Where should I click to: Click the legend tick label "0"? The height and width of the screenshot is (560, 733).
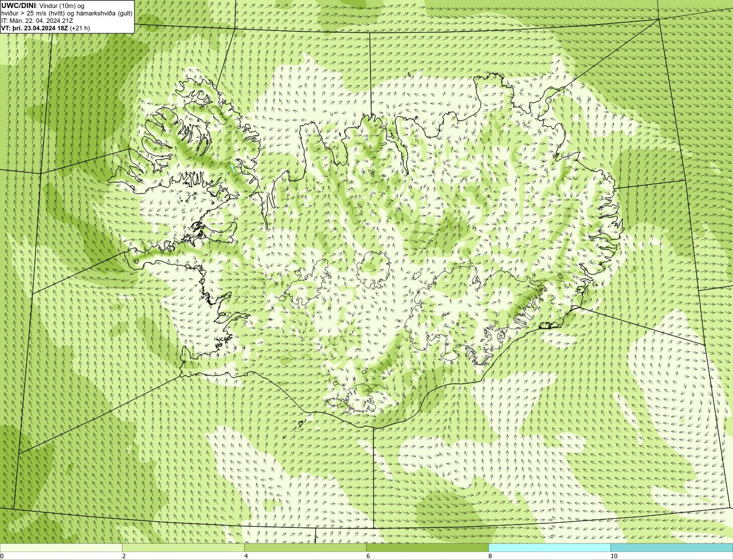point(2,556)
